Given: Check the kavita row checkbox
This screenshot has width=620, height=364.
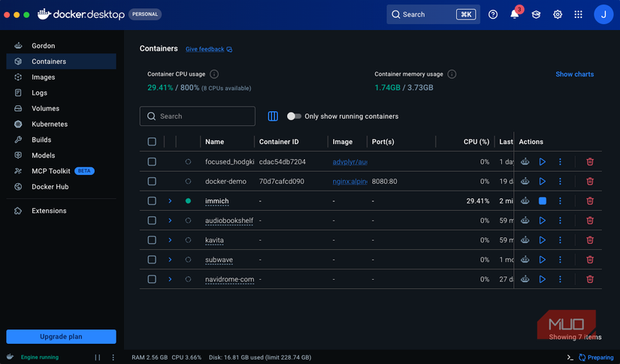Looking at the screenshot, I should 152,240.
